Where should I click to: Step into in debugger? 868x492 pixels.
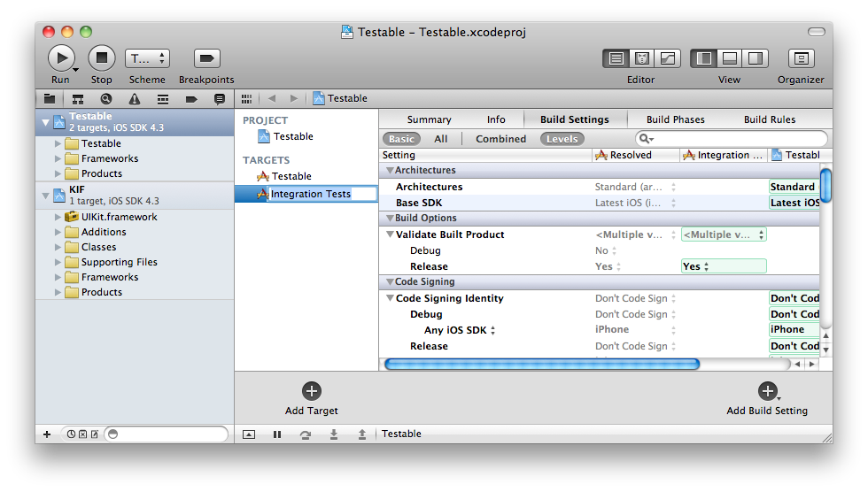coord(334,434)
